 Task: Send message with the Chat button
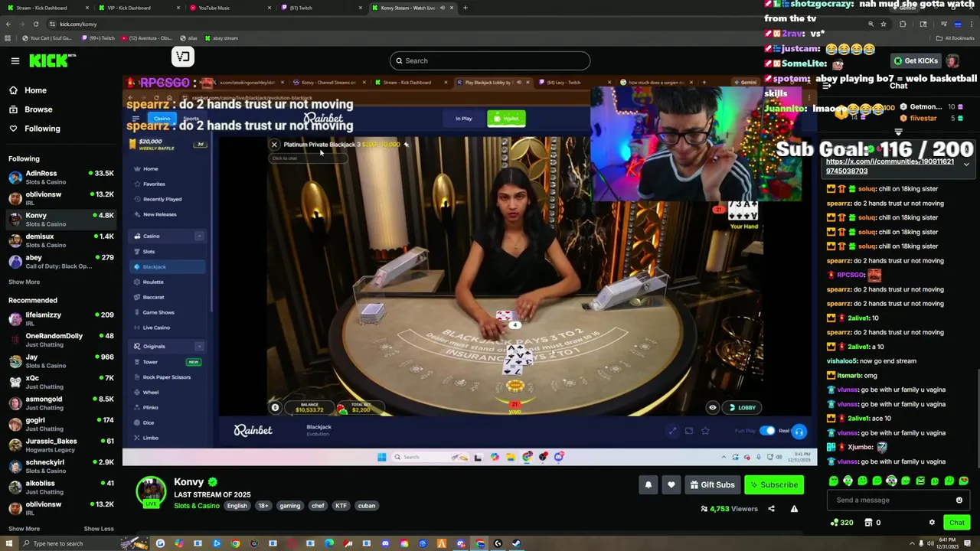pos(956,523)
